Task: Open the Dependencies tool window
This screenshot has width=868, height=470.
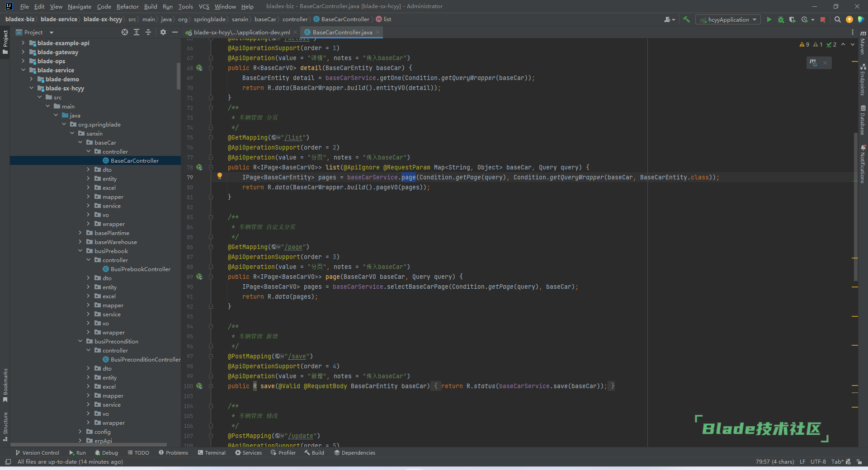Action: click(354, 452)
